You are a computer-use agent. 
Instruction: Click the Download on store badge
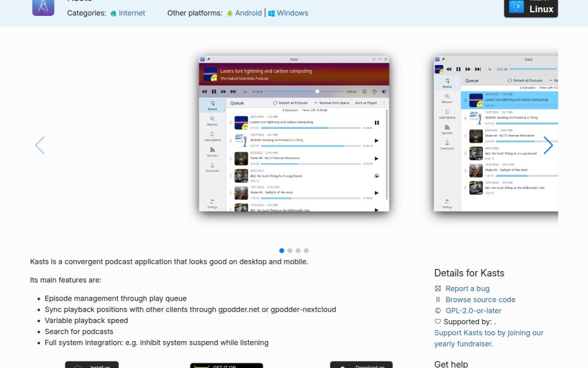click(361, 364)
